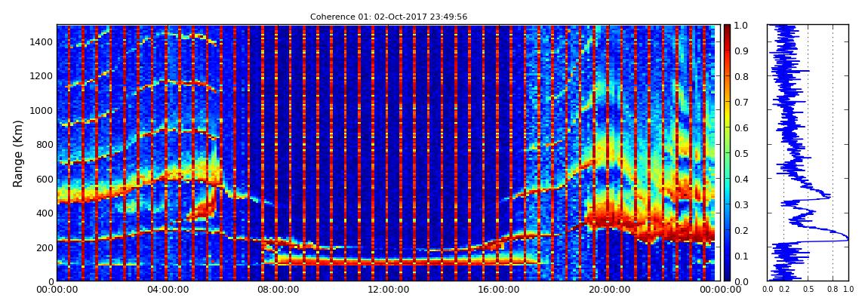Click the 200 range tick label
The width and height of the screenshot is (868, 307).
[45, 247]
